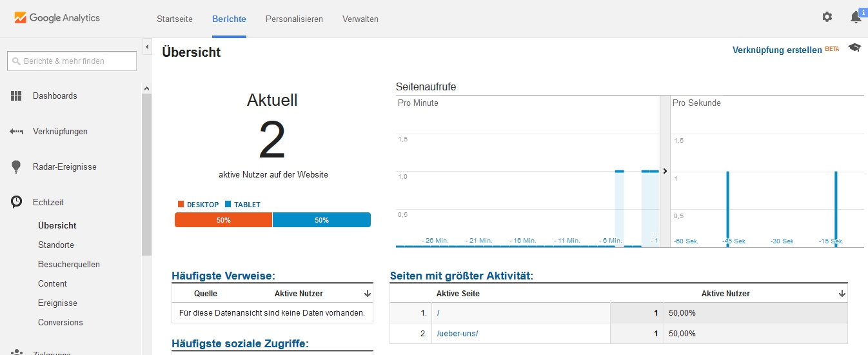
Task: Sort active pages by Aktive Nutzer arrow
Action: 842,294
